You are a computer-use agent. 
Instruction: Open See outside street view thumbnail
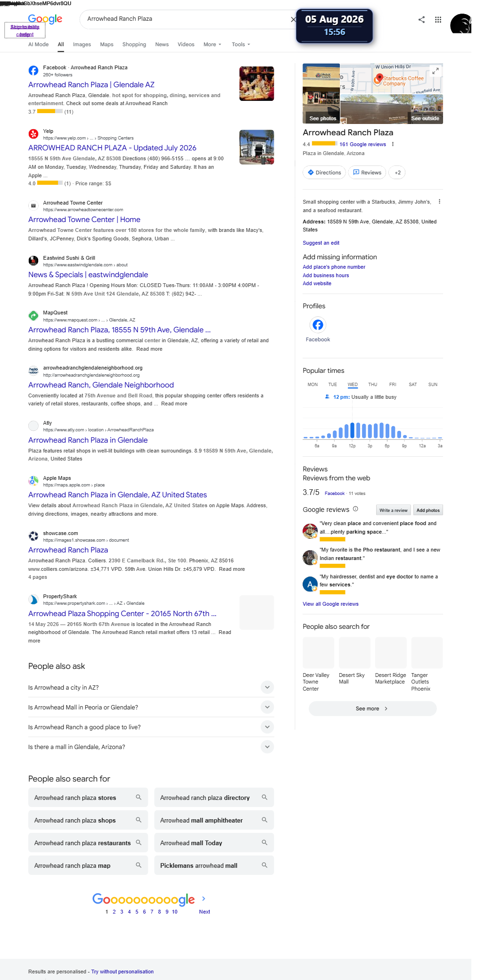392,109
